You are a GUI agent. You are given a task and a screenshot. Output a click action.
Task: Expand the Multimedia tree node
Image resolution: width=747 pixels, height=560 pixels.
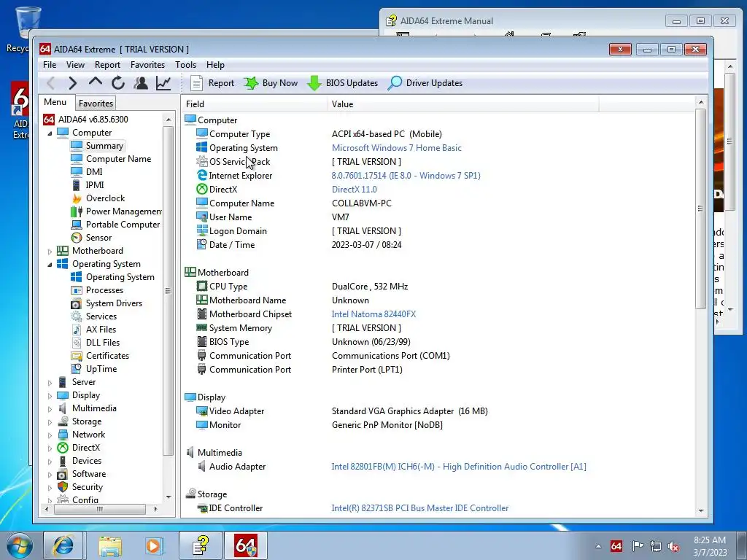[50, 408]
